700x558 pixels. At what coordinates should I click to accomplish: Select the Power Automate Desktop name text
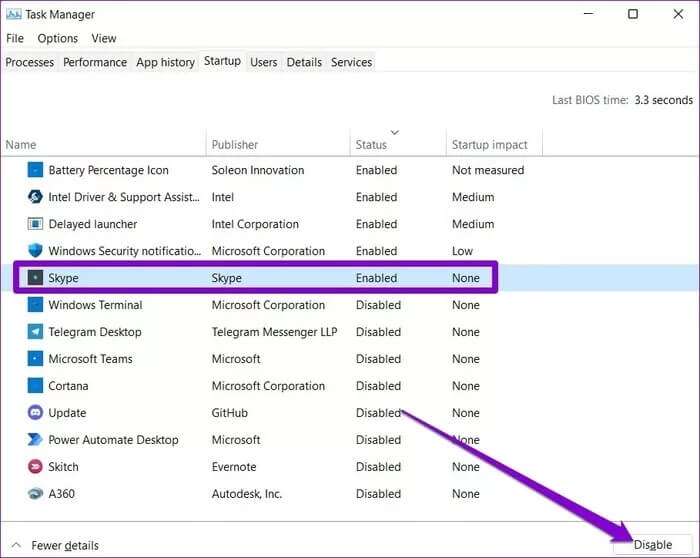coord(113,440)
